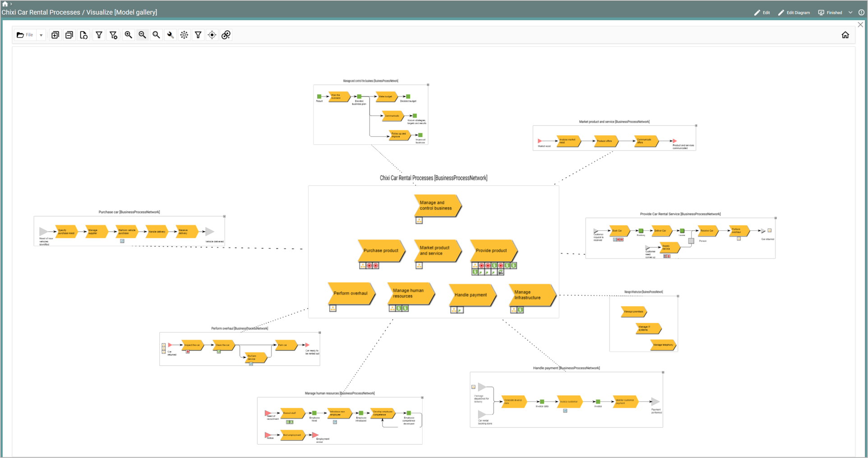This screenshot has width=868, height=458.
Task: Open the File menu button
Action: tap(25, 35)
